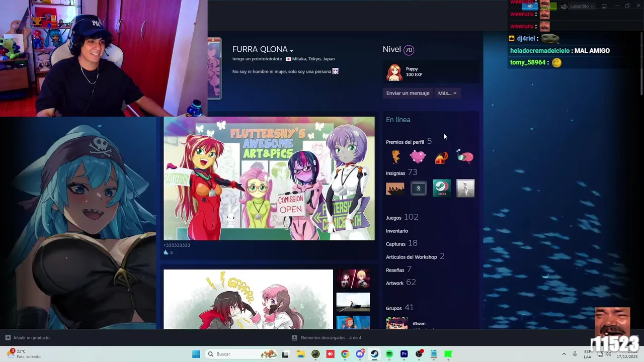This screenshot has width=644, height=362.
Task: Open the Reseñas 7 link
Action: (x=398, y=269)
